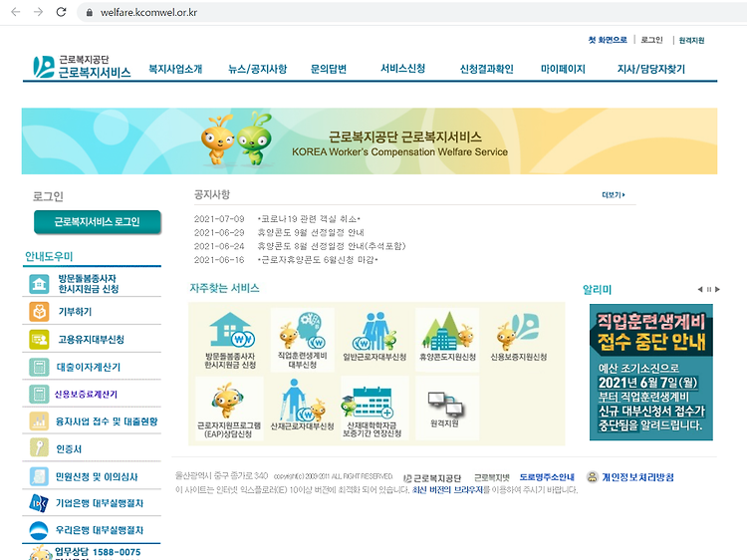Show next 알리미 banner arrow
This screenshot has height=560, width=747.
(x=717, y=289)
